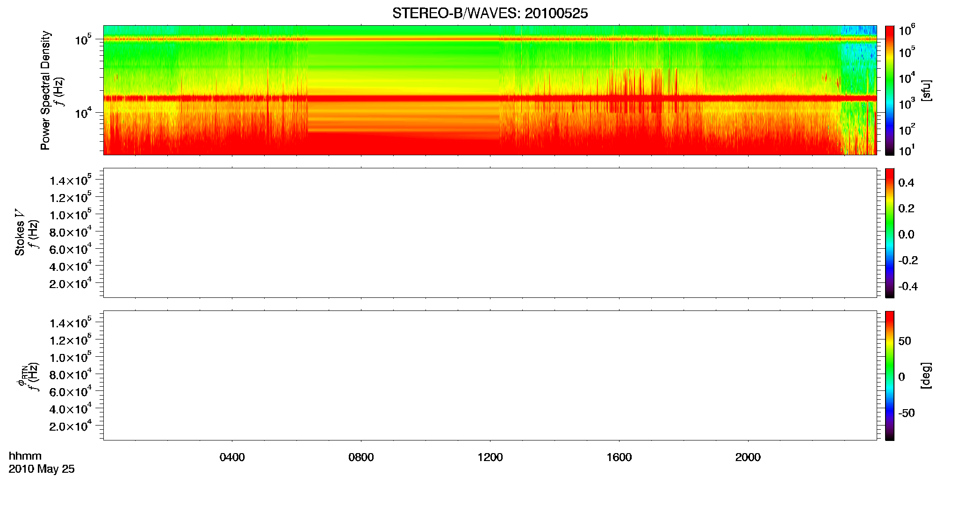Click the 10^1 label on sfu color bar

pyautogui.click(x=907, y=151)
